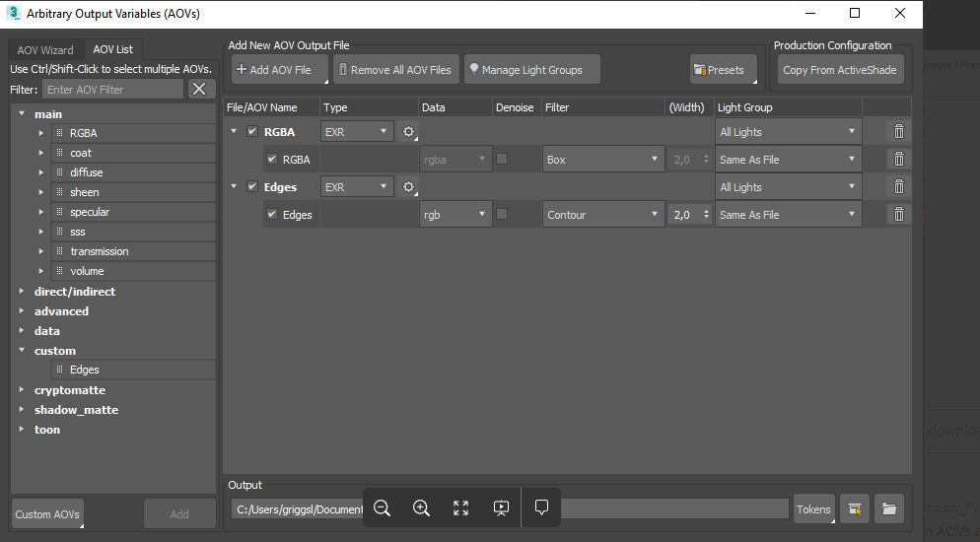Zoom in using the magnifier plus icon
This screenshot has width=980, height=542.
(421, 508)
